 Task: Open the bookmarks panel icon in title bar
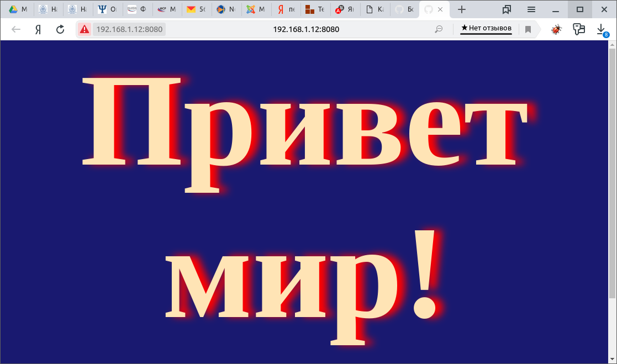click(x=507, y=9)
